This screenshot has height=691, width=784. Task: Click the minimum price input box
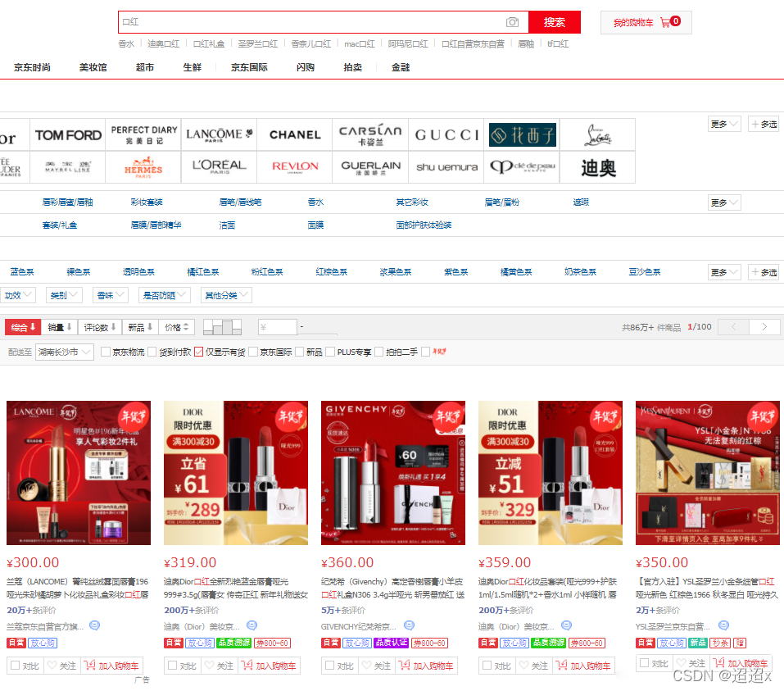point(278,327)
